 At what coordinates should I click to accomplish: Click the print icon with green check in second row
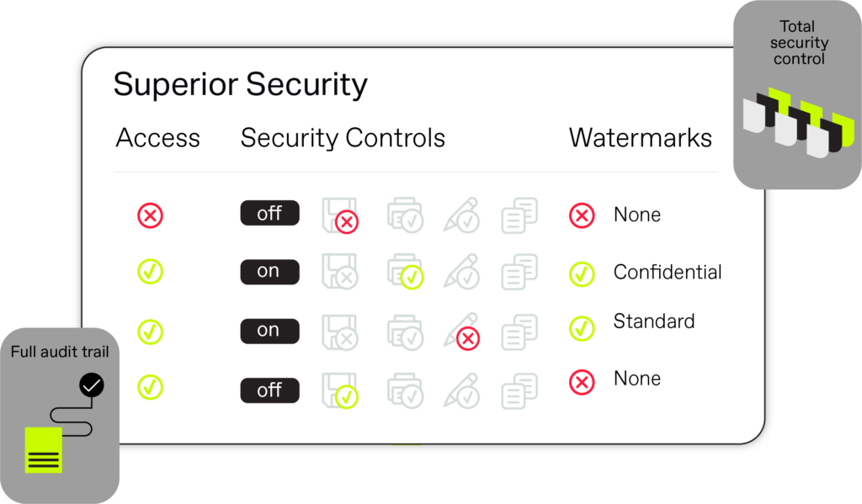(405, 272)
